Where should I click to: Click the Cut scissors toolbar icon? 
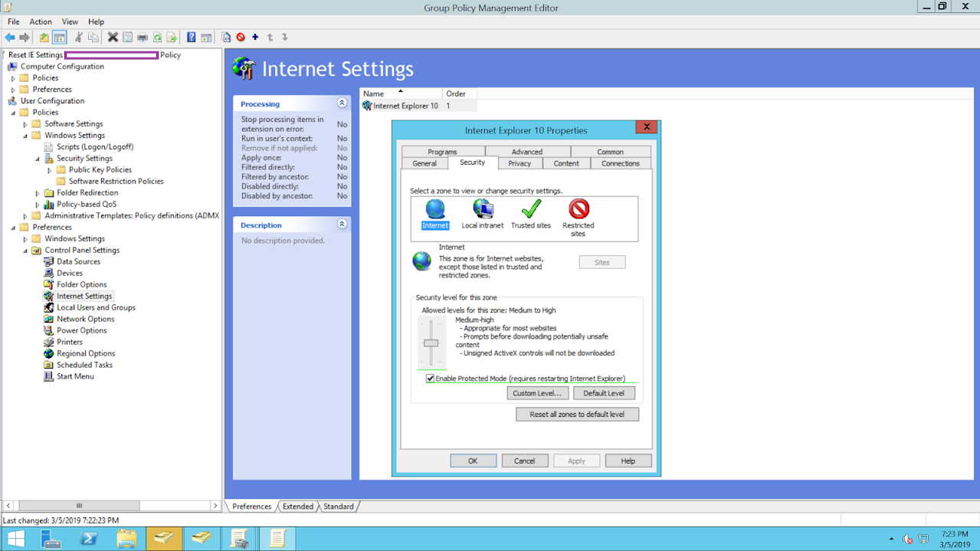tap(78, 38)
